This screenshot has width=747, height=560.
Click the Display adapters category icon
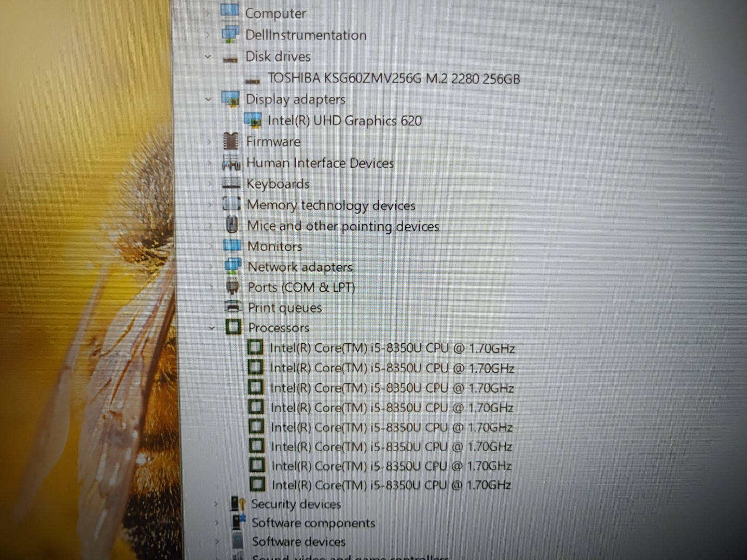[230, 99]
